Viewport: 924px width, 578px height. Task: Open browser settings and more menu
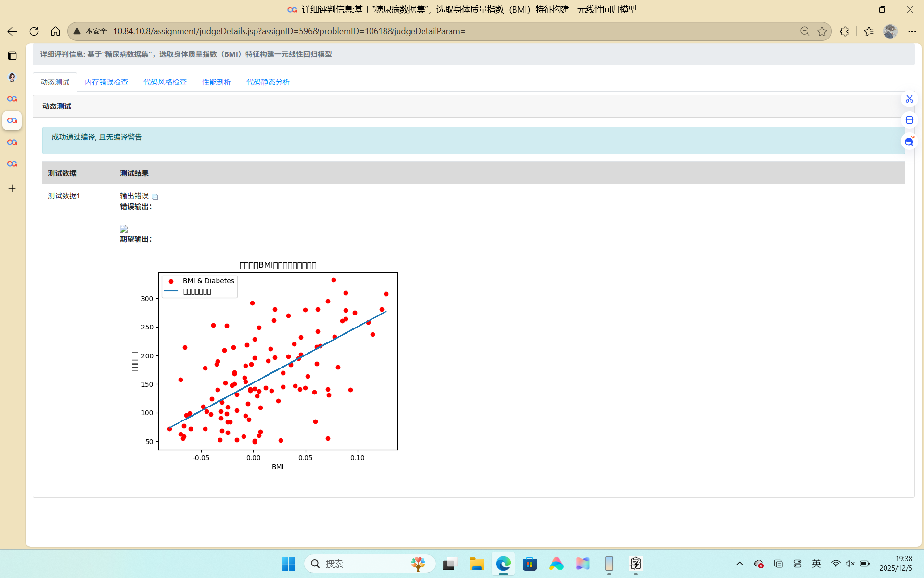[x=912, y=31]
